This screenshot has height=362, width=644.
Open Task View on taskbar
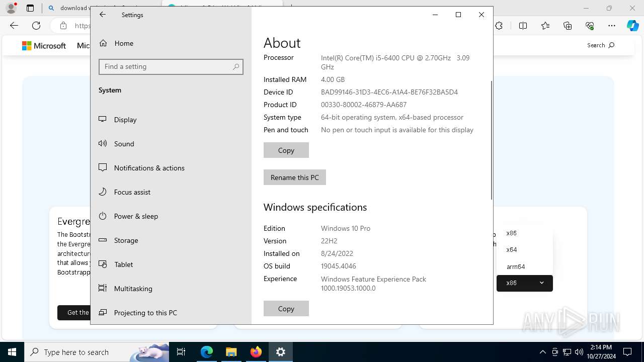click(182, 352)
